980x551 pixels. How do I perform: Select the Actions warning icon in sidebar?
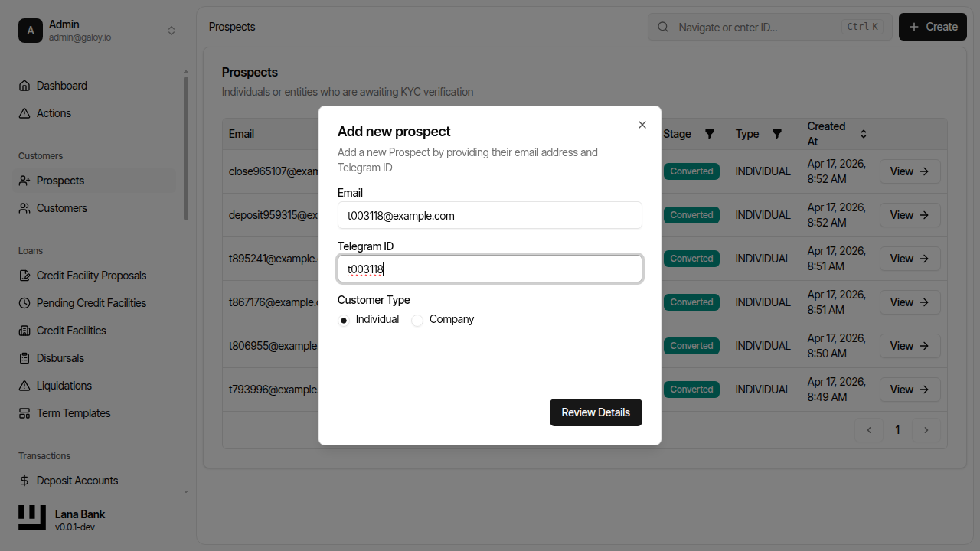pos(25,112)
